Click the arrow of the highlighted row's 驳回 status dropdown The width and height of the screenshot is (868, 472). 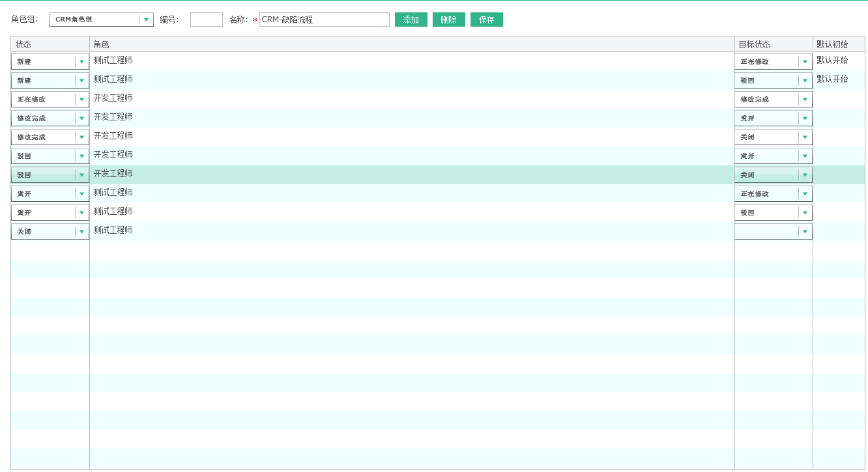coord(81,175)
